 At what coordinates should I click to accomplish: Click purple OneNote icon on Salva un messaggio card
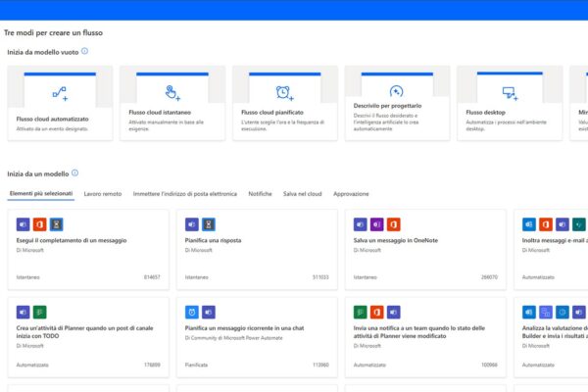coord(377,224)
